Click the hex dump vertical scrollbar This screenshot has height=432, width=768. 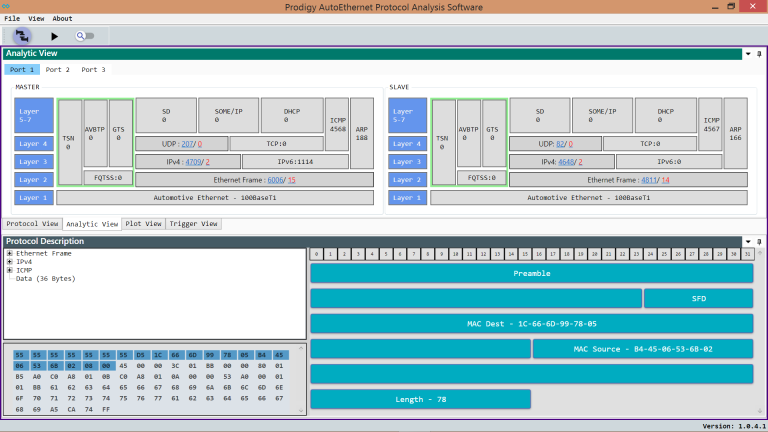click(301, 380)
